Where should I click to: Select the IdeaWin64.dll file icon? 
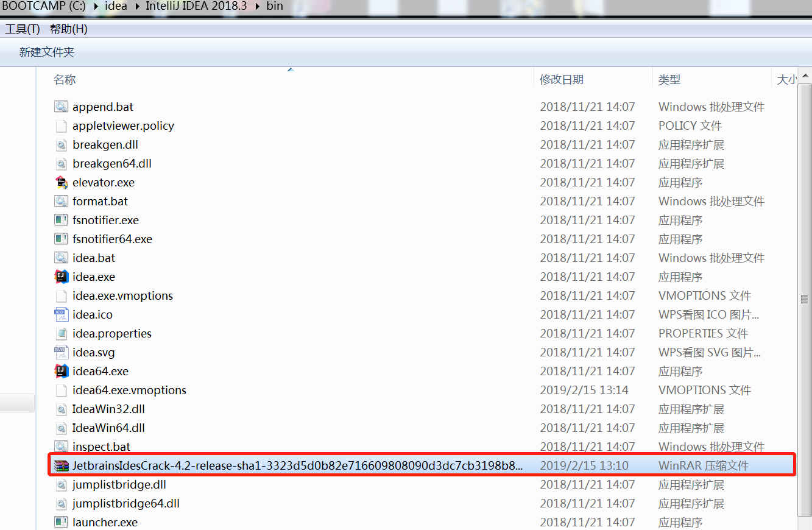pos(61,428)
